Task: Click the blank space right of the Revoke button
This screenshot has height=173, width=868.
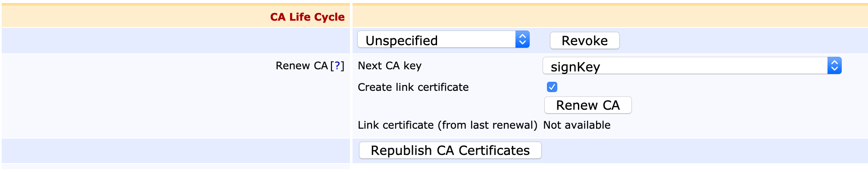Action: click(733, 40)
